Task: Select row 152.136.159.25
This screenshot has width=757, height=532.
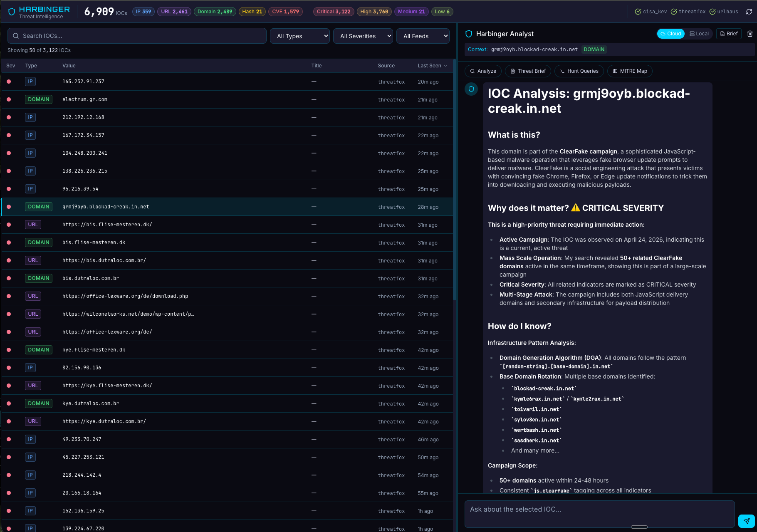Action: tap(227, 511)
